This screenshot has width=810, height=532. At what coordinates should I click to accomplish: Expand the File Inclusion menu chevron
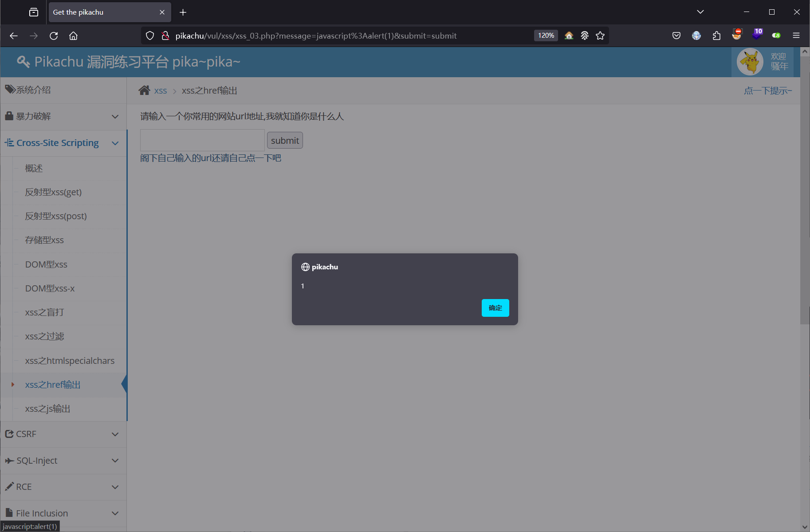point(115,513)
